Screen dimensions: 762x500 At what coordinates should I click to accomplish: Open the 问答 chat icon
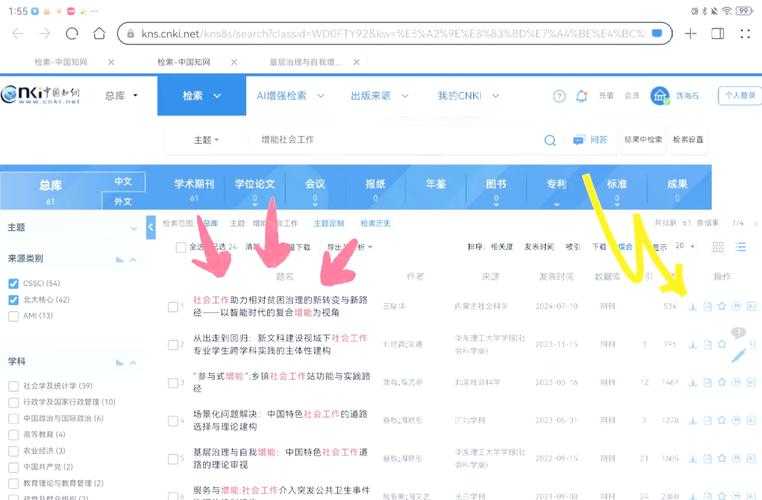(x=578, y=140)
